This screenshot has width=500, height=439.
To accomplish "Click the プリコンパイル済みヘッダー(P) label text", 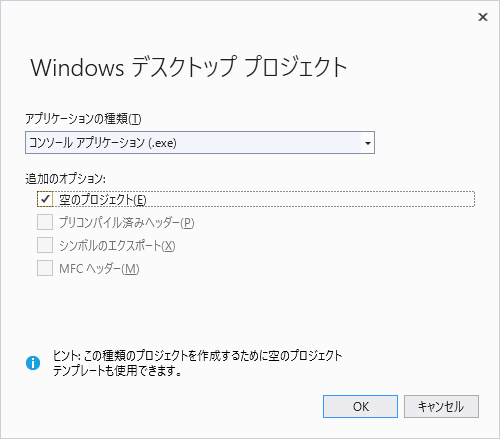I will 126,222.
